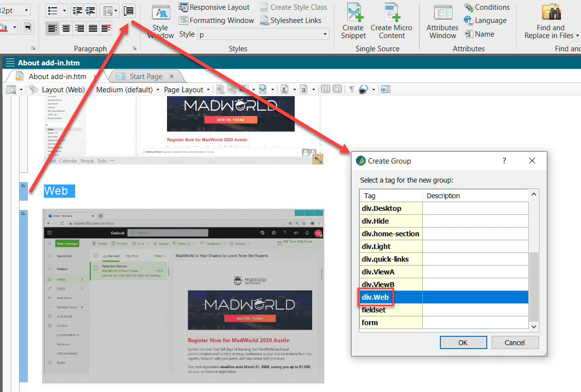The height and width of the screenshot is (392, 581).
Task: Select form tag row
Action: [443, 322]
